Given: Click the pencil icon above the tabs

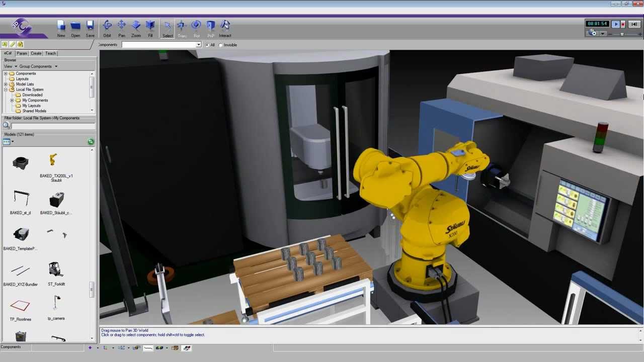Looking at the screenshot, I should [13, 44].
